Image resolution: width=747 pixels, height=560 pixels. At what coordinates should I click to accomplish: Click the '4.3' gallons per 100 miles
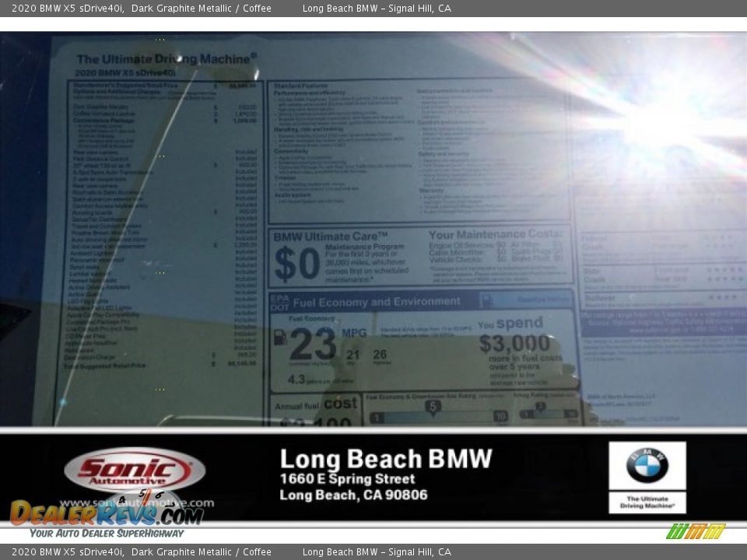(296, 380)
